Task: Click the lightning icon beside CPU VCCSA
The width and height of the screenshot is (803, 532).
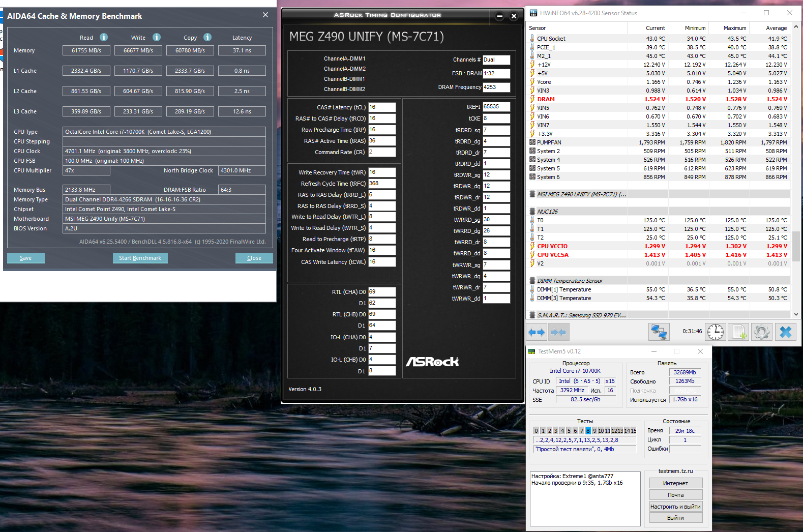Action: tap(532, 255)
